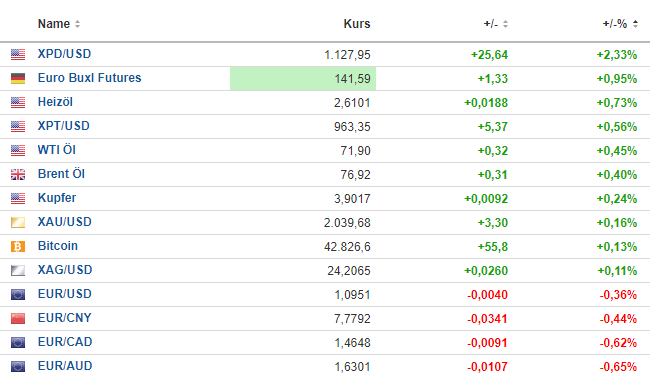Click the gold bar icon beside XAU/USD
The image size is (650, 388).
18,223
